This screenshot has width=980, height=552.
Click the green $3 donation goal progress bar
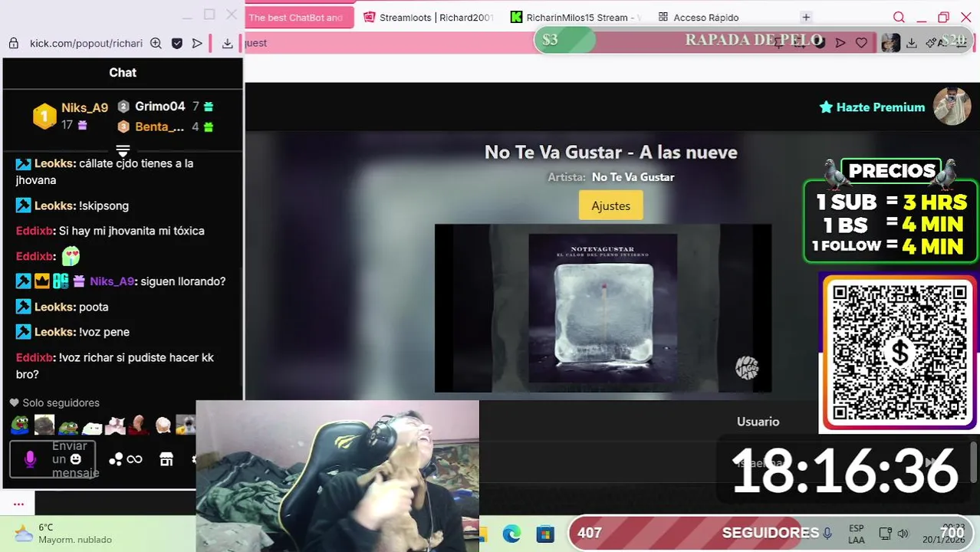coord(566,40)
